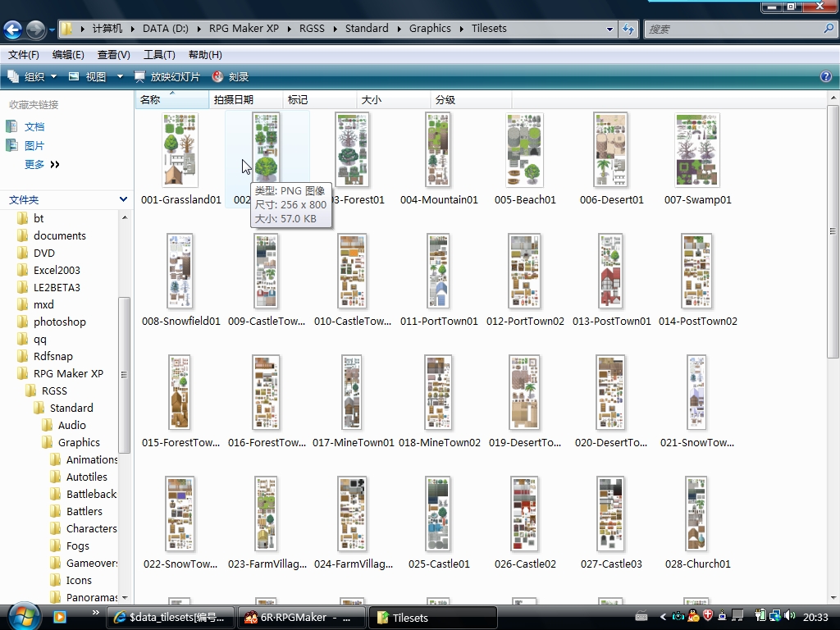Viewport: 840px width, 630px height.
Task: Select the 004-Mountain01 tileset thumbnail
Action: tap(438, 150)
